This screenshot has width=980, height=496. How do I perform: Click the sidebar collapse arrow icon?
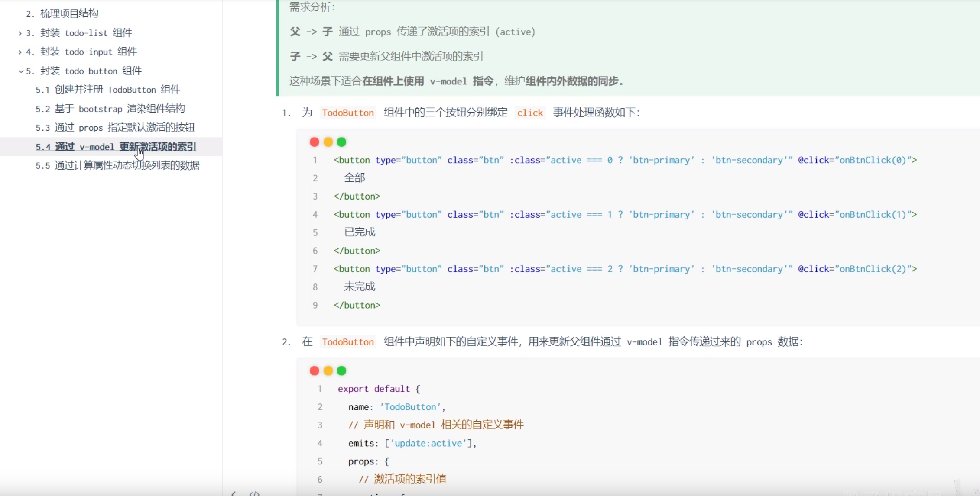(234, 493)
